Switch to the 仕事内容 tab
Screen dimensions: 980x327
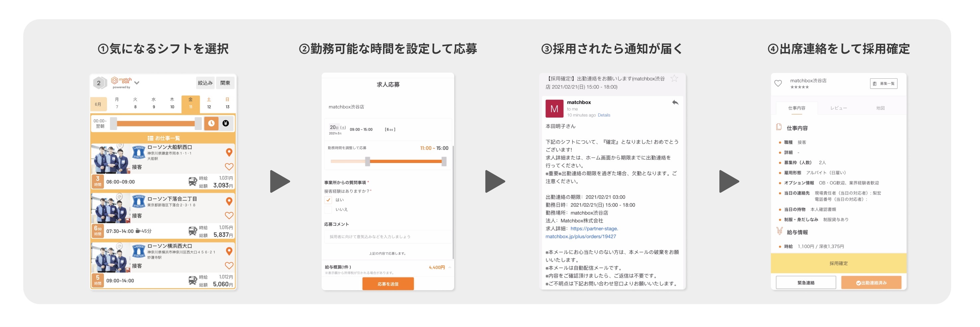pyautogui.click(x=797, y=108)
